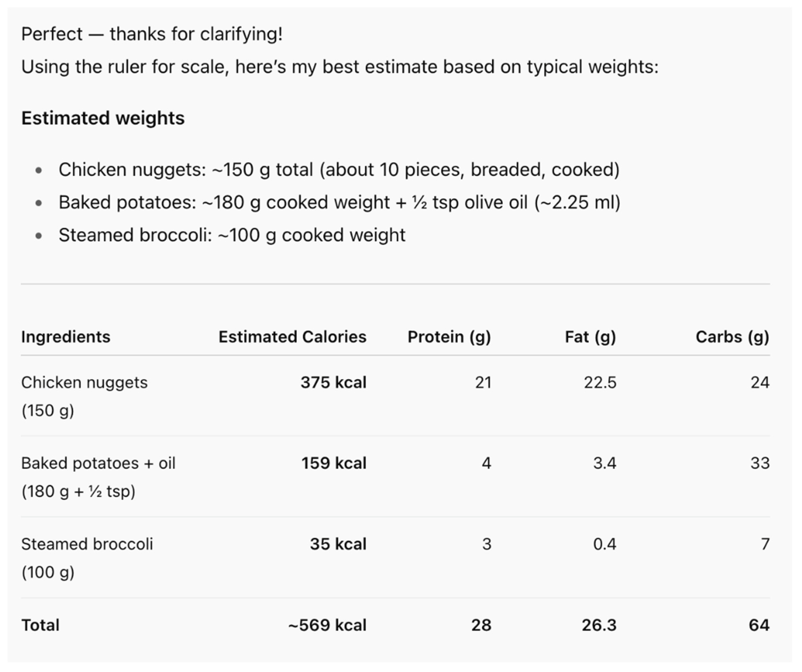Click the "Estimated weights" heading

coord(103,118)
